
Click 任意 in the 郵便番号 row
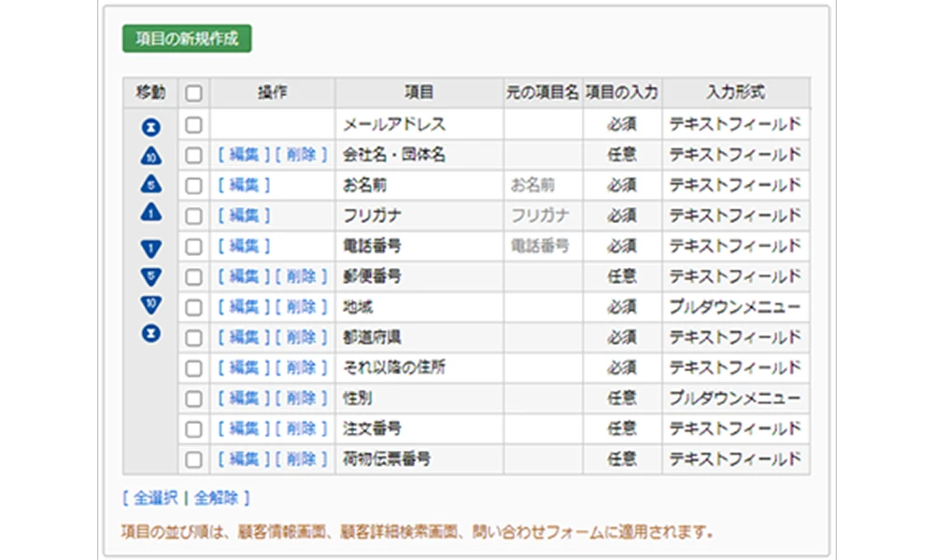[x=622, y=276]
